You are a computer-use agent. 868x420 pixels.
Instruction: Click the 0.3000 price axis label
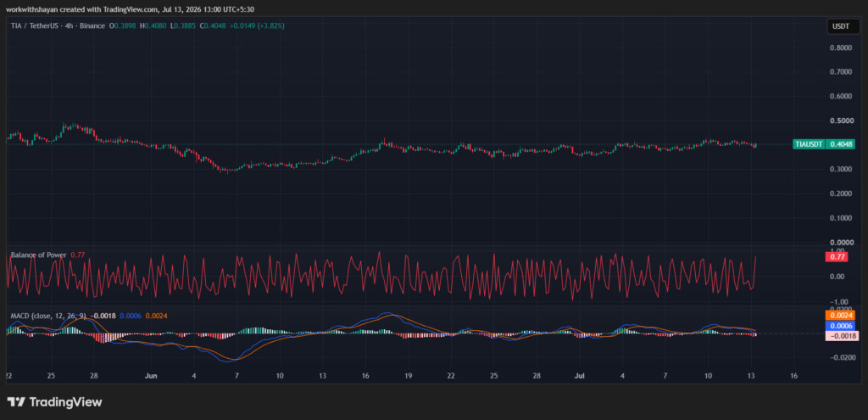(840, 169)
